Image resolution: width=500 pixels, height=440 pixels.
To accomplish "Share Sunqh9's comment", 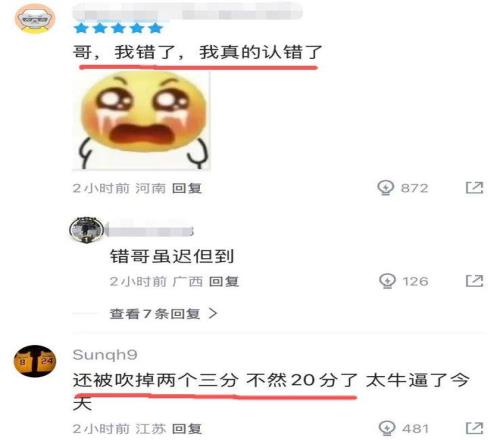I will pyautogui.click(x=474, y=428).
